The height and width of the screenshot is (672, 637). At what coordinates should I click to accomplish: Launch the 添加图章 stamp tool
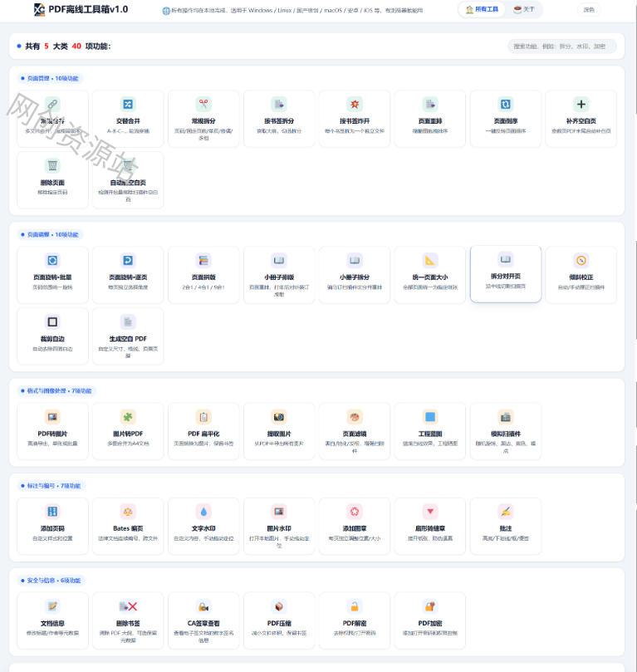coord(355,527)
